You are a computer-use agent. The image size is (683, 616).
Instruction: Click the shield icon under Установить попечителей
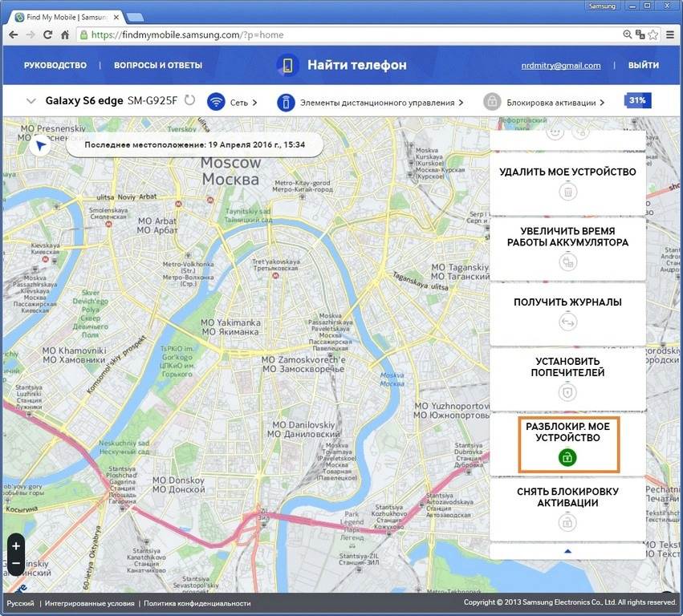(567, 392)
